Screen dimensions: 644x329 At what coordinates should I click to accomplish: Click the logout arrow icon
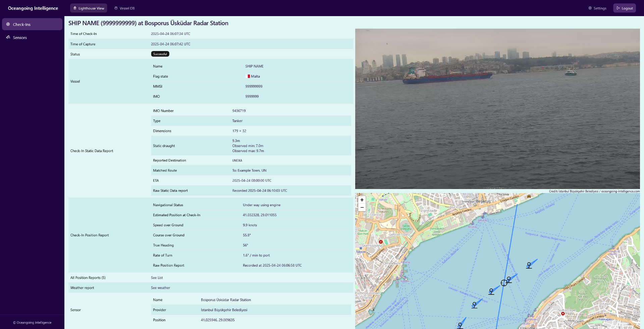point(617,8)
